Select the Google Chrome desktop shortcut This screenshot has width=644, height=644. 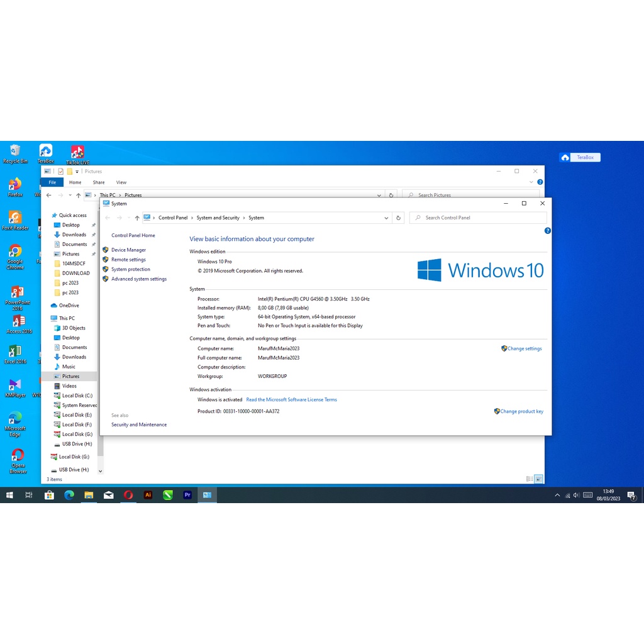15,256
